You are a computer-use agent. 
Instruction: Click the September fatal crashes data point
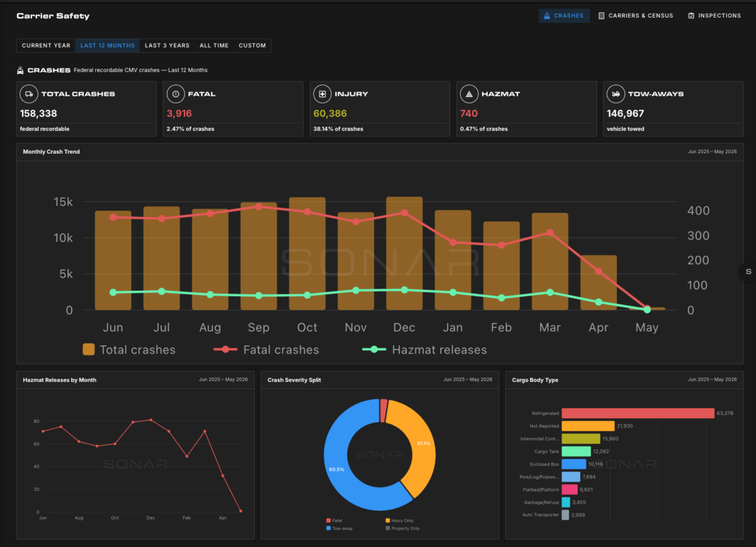(258, 206)
